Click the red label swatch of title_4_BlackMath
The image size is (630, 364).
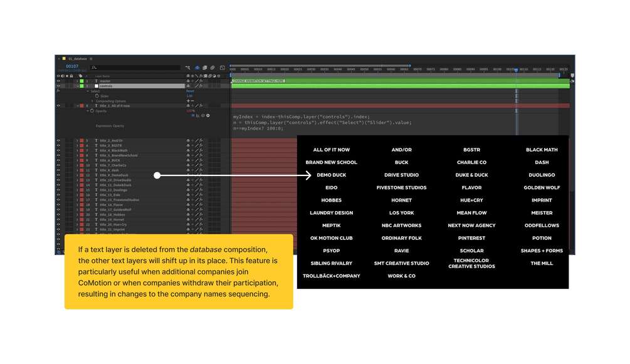tap(82, 150)
